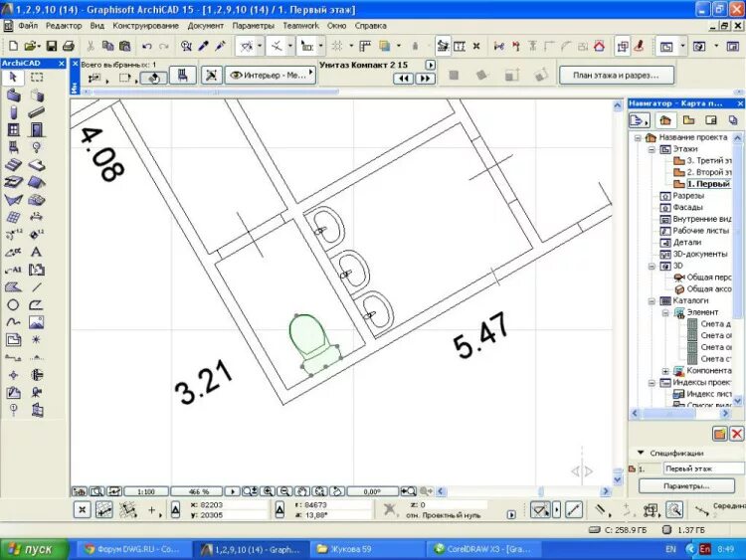Screen dimensions: 746x560
Task: Open Windows пуск start button
Action: pos(33,549)
